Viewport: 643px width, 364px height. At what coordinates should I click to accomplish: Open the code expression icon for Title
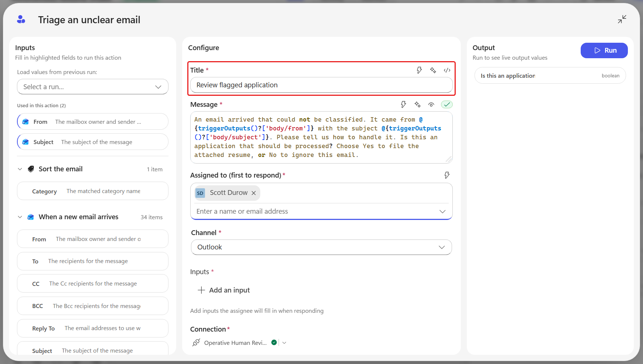(x=447, y=70)
